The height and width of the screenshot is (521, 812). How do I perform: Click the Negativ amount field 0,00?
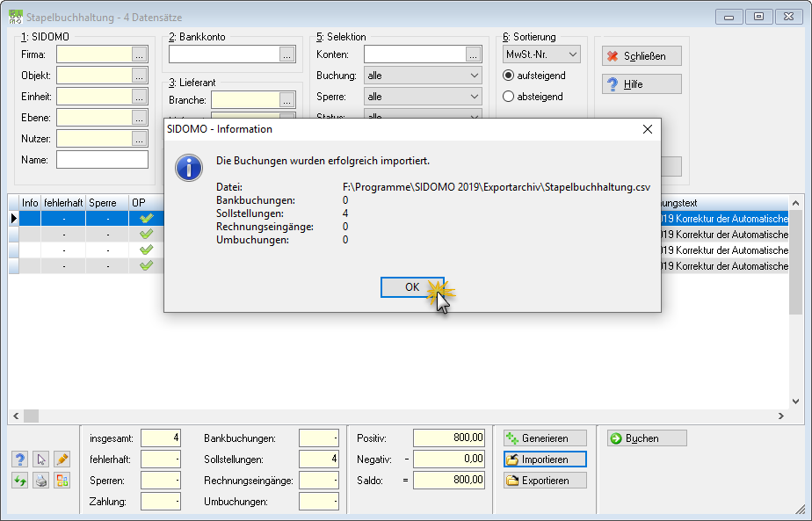click(449, 459)
